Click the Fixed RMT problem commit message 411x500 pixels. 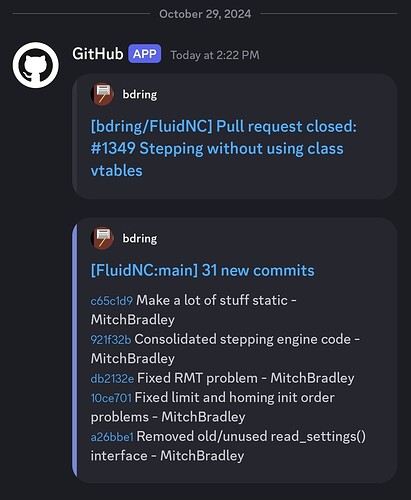197,378
